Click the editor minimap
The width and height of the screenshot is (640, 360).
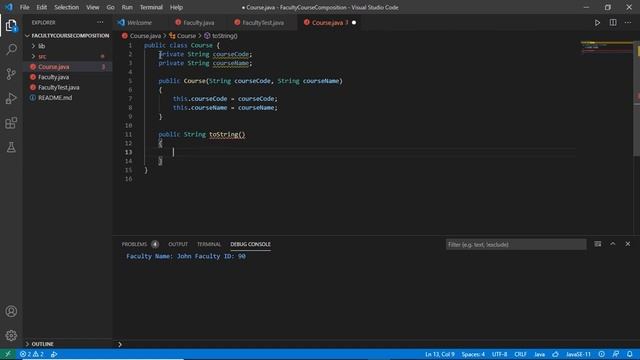pyautogui.click(x=607, y=47)
